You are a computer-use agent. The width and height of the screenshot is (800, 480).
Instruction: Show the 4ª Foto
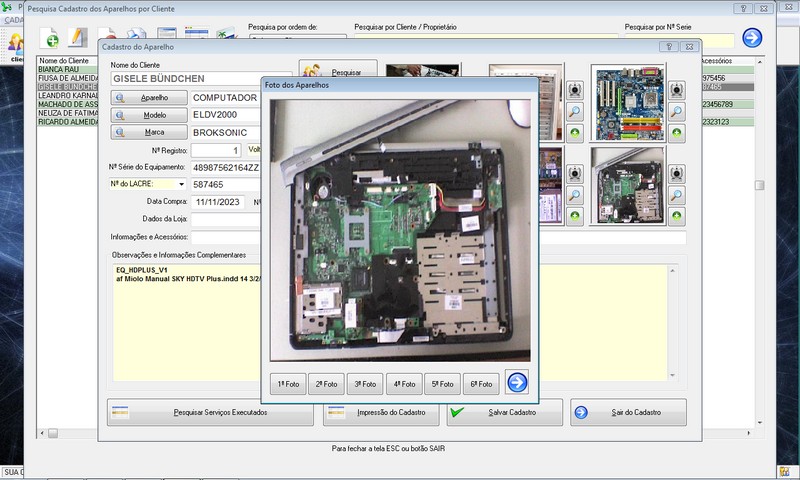404,384
